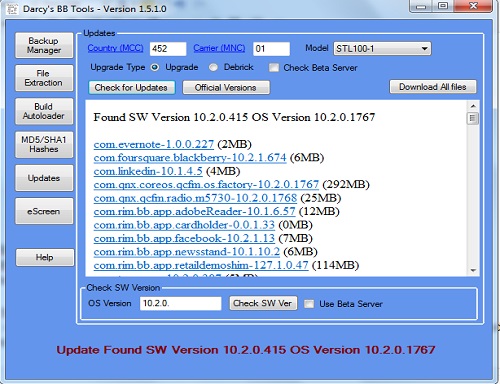Open the MD5/SHA1 Hashes section
Viewport: 500px width, 384px height.
point(44,144)
